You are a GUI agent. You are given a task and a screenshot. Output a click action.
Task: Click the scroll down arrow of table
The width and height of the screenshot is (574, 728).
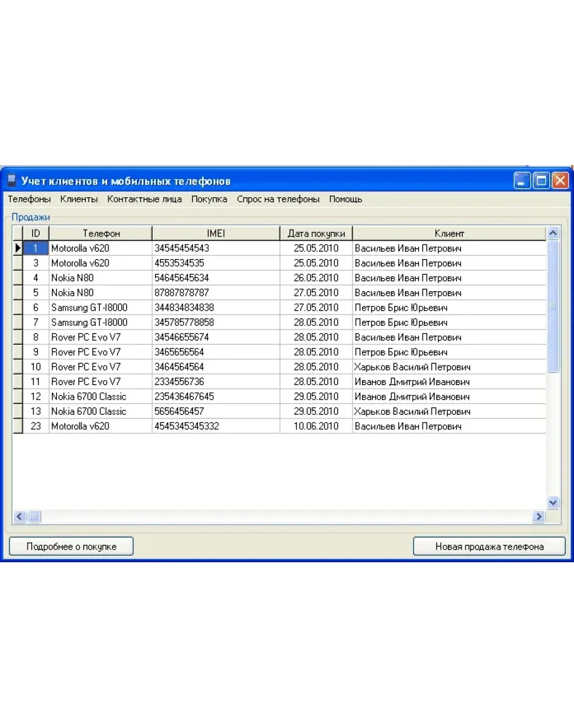[553, 502]
